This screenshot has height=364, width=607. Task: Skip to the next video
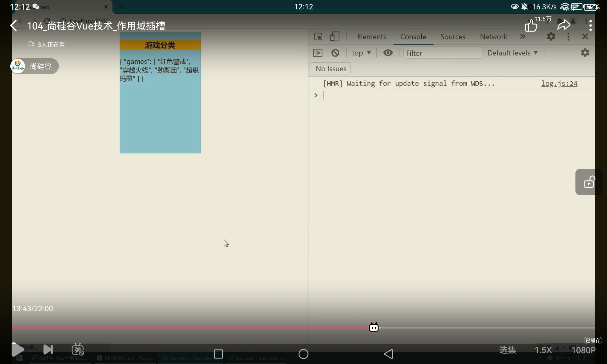(48, 350)
